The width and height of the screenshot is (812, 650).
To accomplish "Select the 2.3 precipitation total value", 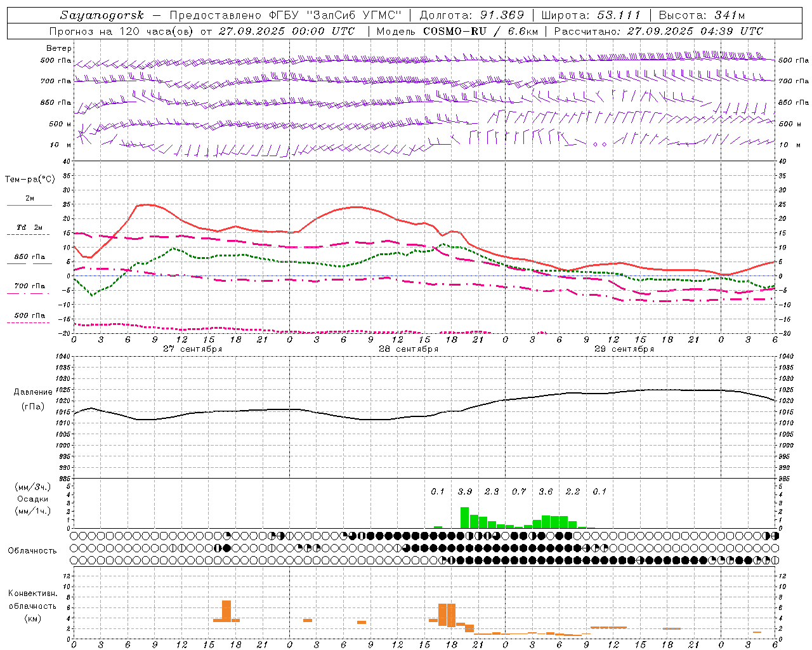I will click(x=492, y=491).
